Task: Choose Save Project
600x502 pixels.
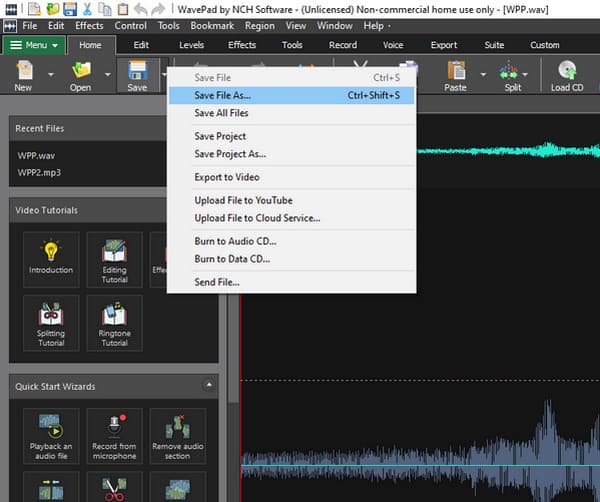Action: coord(292,137)
